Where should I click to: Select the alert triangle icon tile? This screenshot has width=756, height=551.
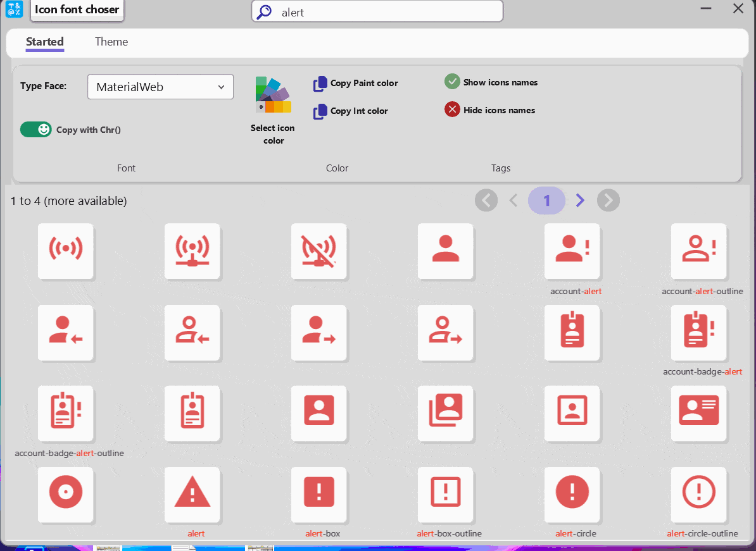click(x=192, y=495)
